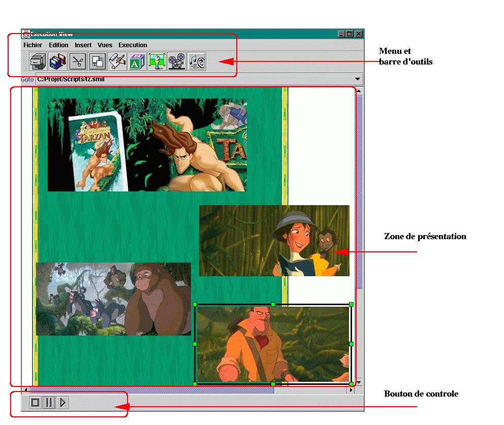Open the Fichier menu
The height and width of the screenshot is (425, 504).
click(33, 45)
